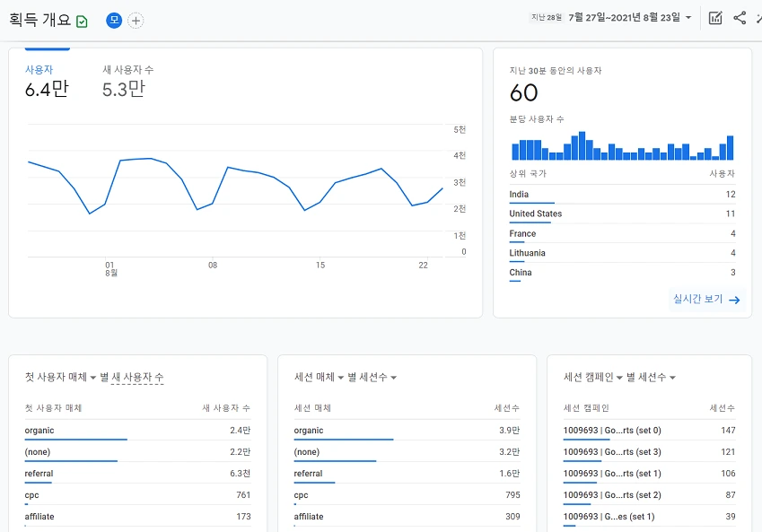Click the United States country row
Image resolution: width=762 pixels, height=532 pixels.
(x=622, y=214)
